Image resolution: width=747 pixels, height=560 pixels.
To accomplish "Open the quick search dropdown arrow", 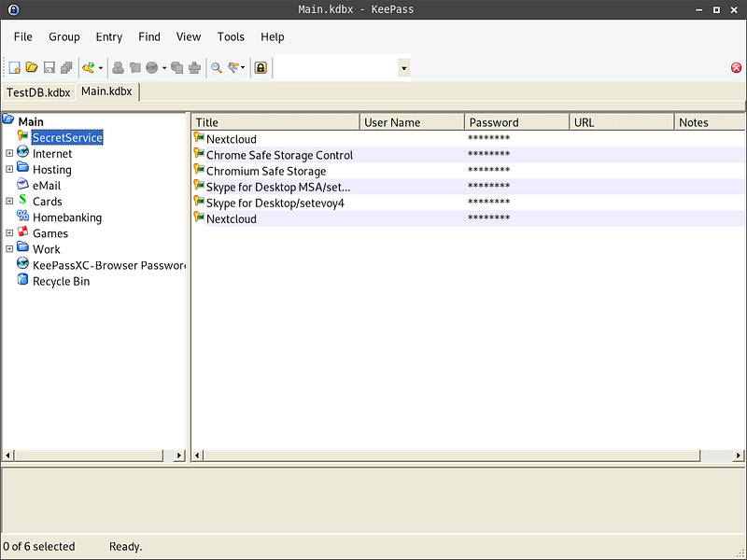I will [x=404, y=68].
